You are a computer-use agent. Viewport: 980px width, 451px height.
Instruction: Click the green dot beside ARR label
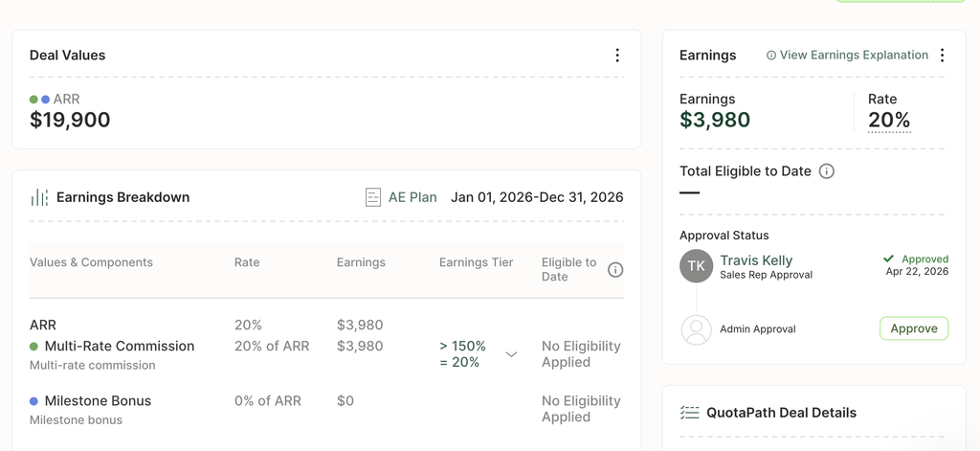(x=33, y=100)
